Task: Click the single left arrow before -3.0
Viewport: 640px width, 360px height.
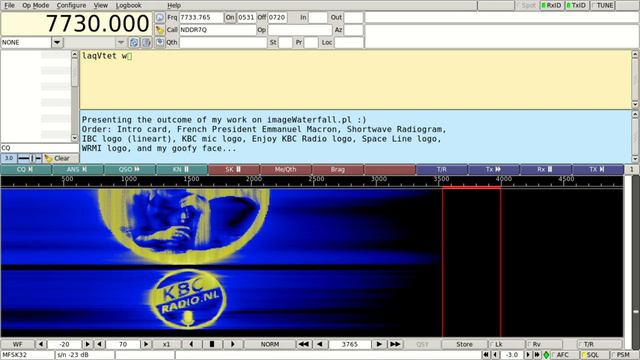Action: tap(495, 355)
